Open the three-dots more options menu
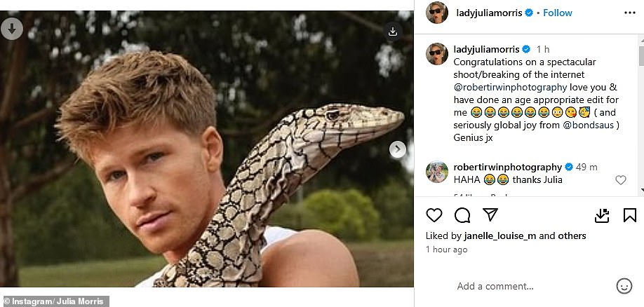 tap(630, 13)
